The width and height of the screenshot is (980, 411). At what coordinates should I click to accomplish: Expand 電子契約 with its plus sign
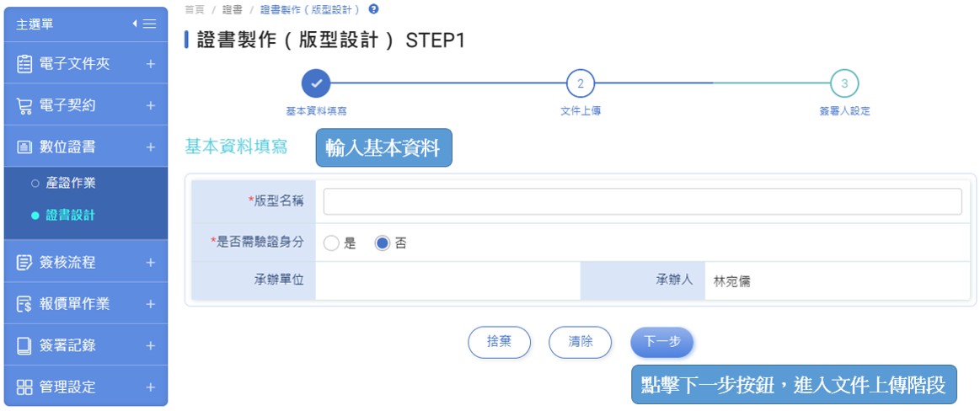tap(151, 105)
